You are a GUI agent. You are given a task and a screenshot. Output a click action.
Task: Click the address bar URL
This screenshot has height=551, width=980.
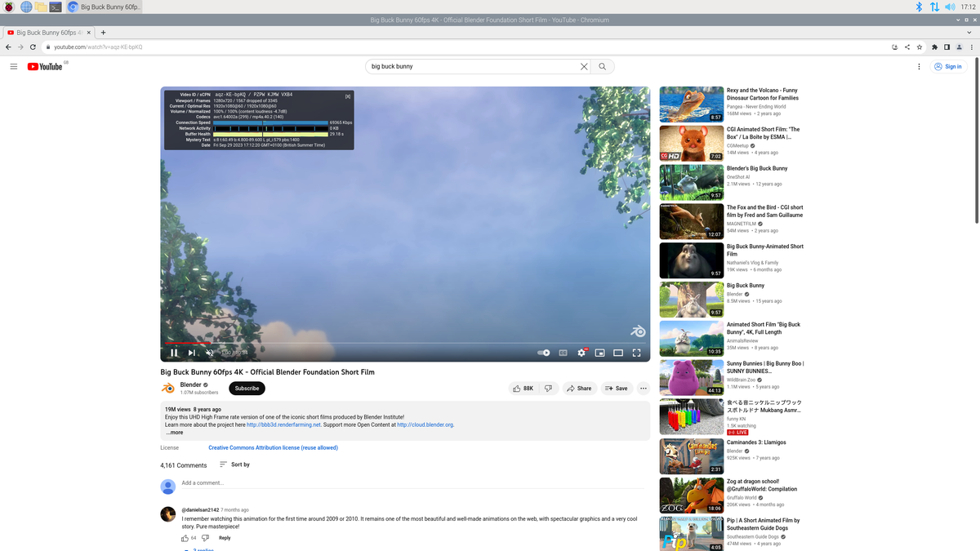click(98, 47)
